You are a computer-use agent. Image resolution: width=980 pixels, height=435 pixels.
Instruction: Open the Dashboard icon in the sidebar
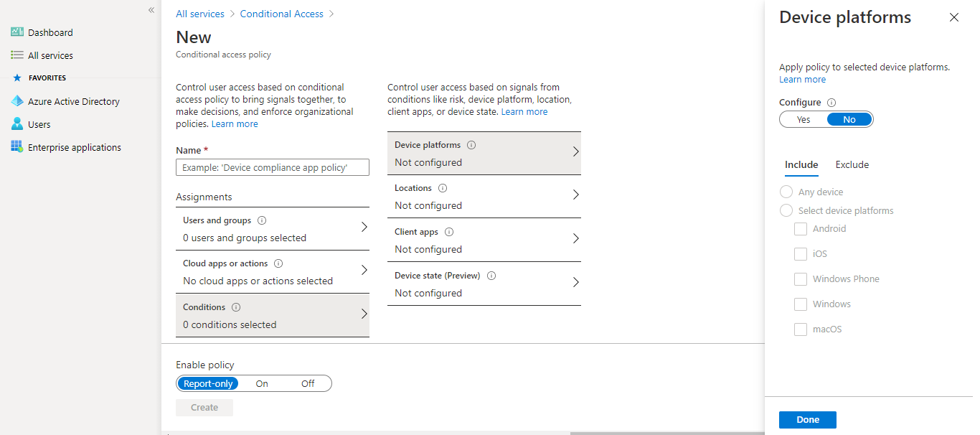click(x=17, y=32)
